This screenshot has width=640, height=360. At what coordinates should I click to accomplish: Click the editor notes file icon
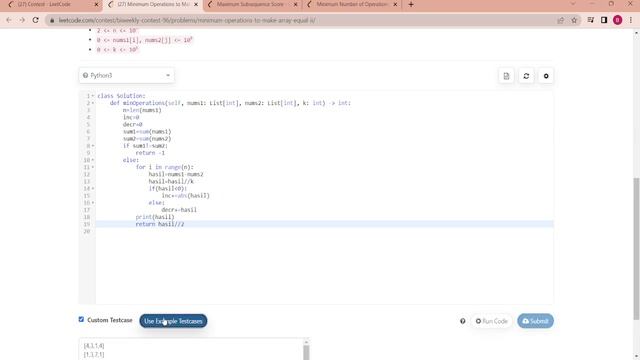(x=506, y=76)
